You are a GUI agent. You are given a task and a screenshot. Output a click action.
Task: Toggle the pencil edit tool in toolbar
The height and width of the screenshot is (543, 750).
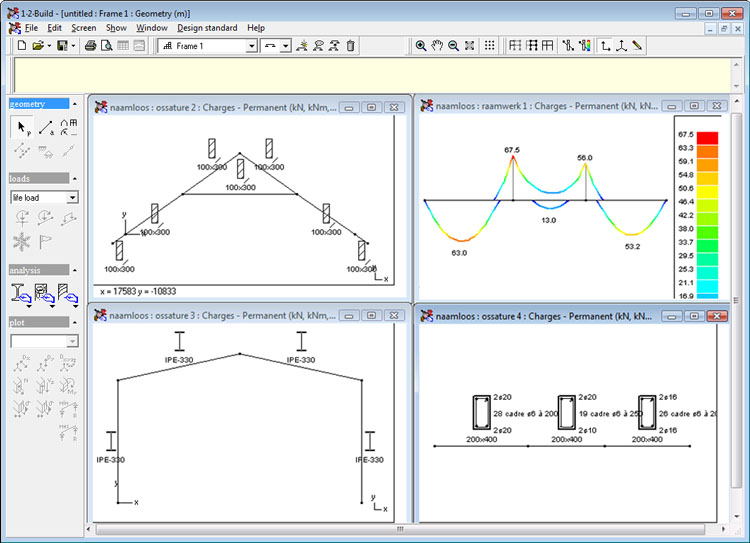[637, 46]
